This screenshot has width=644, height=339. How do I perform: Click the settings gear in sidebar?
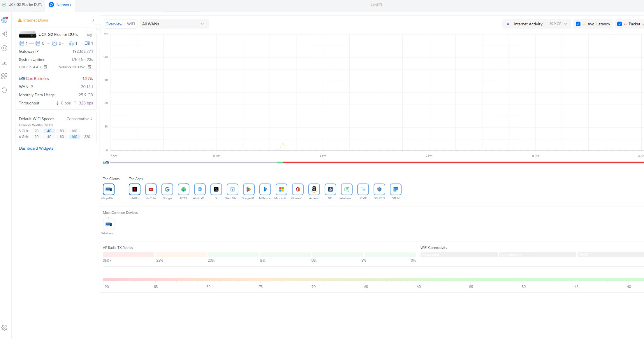coord(4,328)
